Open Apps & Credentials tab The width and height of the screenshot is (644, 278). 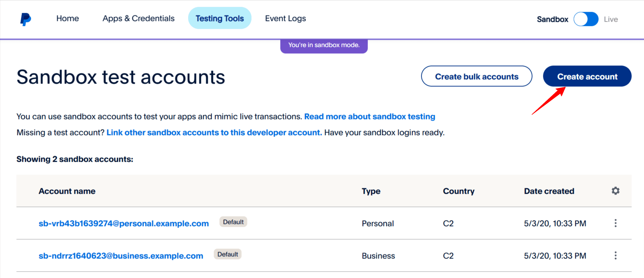tap(138, 18)
